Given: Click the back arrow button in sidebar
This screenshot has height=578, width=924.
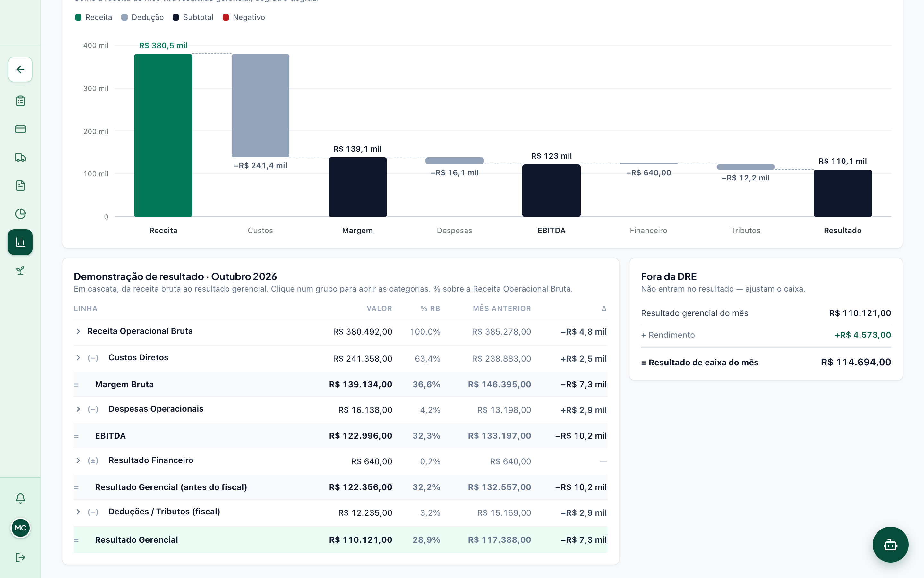Looking at the screenshot, I should point(20,69).
